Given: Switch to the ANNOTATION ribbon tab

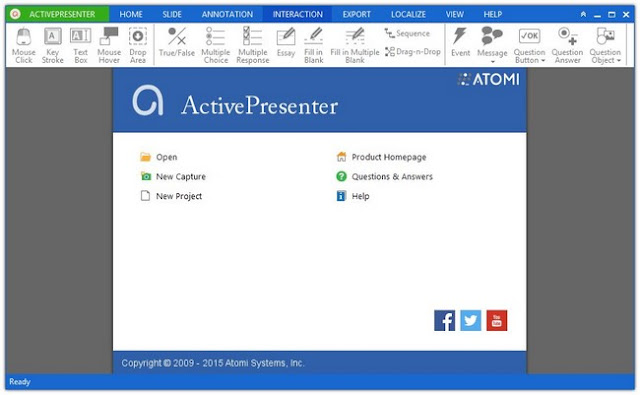Looking at the screenshot, I should [x=227, y=14].
